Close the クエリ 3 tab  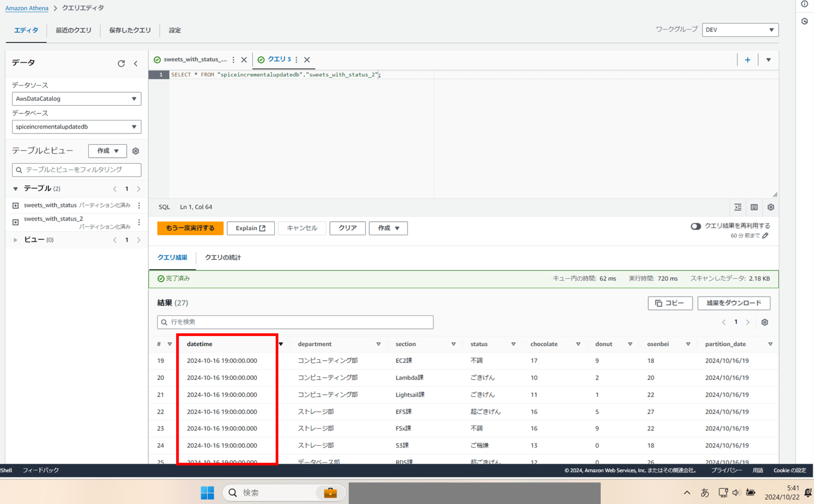(307, 59)
